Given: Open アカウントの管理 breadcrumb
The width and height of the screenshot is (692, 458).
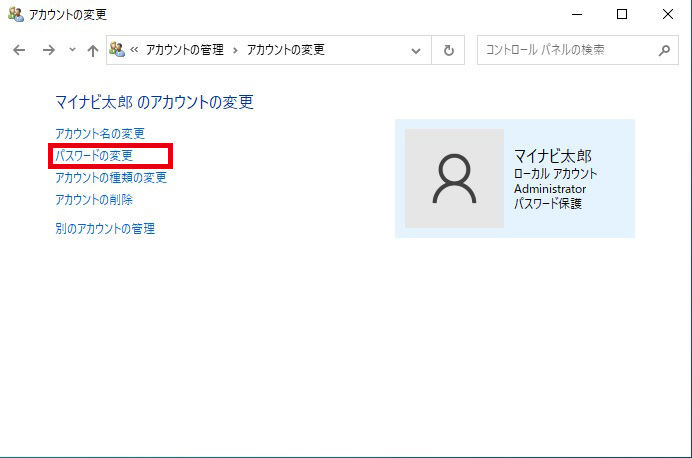Looking at the screenshot, I should 184,50.
